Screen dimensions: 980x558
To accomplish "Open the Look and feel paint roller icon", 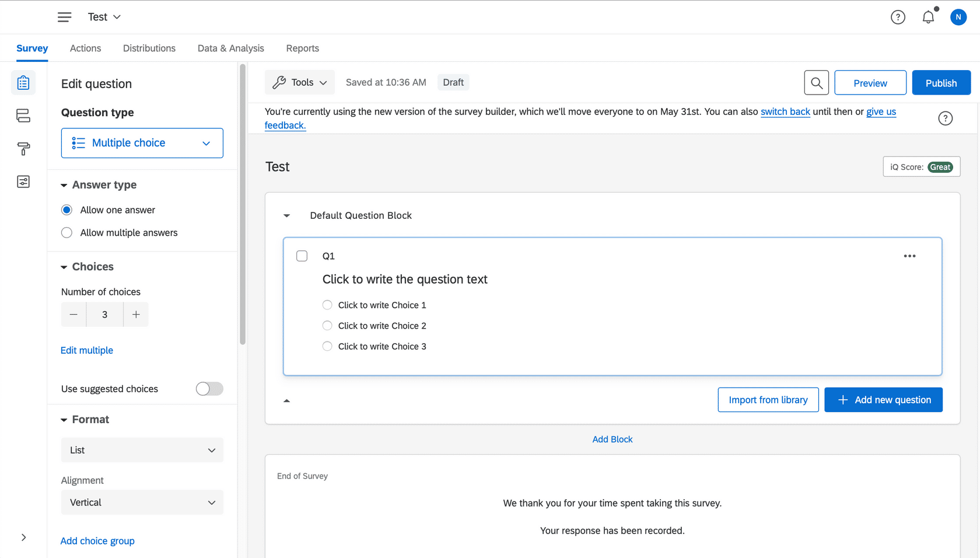I will 23,149.
